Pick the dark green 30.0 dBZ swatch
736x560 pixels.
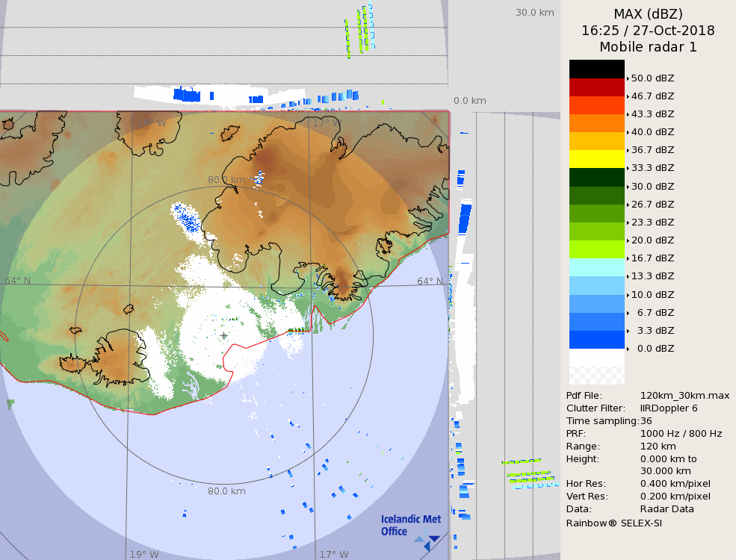(596, 178)
